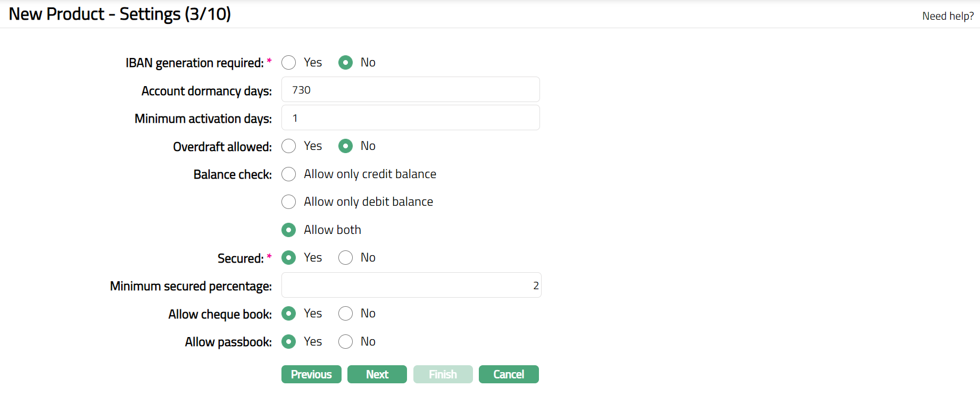980x395 pixels.
Task: Choose No for Allow passbook
Action: (346, 342)
